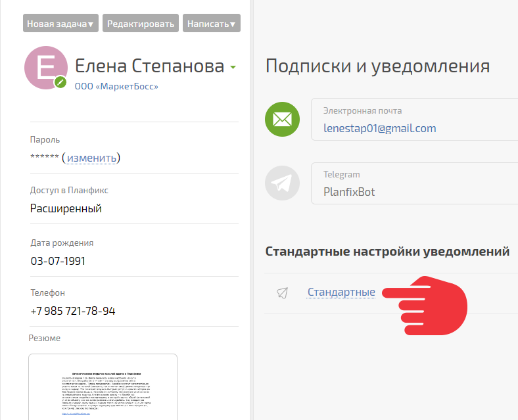Viewport: 518px width, 420px height.
Task: Click the Электронная почта field box
Action: [x=414, y=119]
